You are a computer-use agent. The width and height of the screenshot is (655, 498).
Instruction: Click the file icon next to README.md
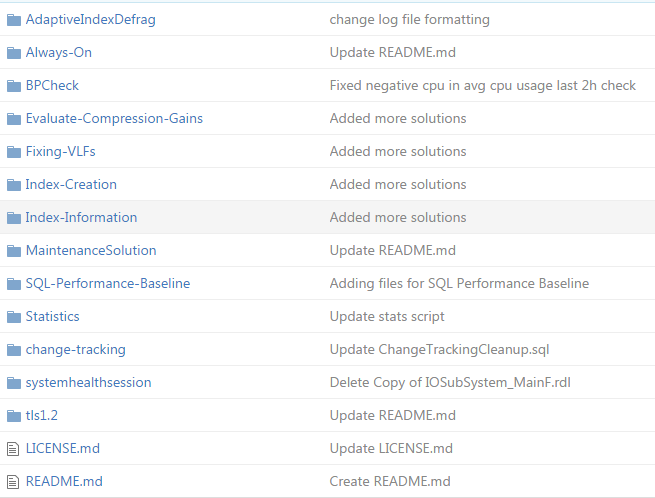tap(13, 482)
